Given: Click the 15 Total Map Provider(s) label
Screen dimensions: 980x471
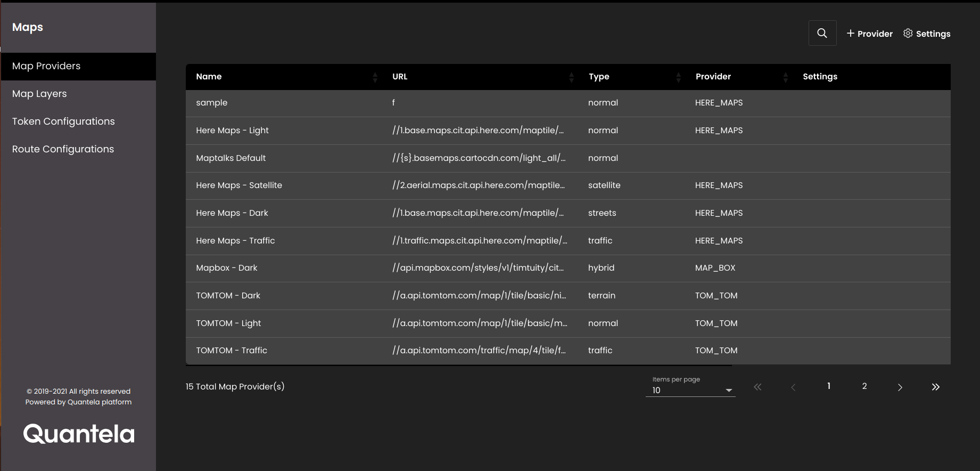Looking at the screenshot, I should (x=235, y=387).
